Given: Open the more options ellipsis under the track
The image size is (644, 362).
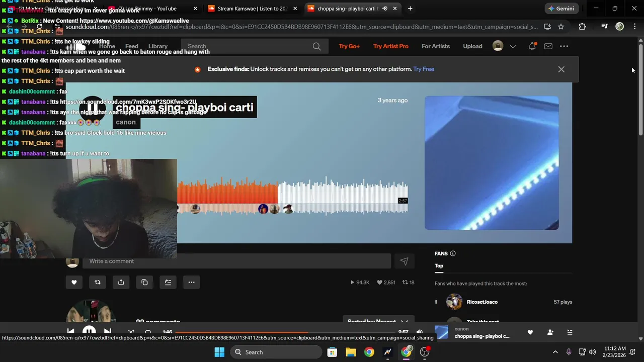Looking at the screenshot, I should pyautogui.click(x=191, y=282).
